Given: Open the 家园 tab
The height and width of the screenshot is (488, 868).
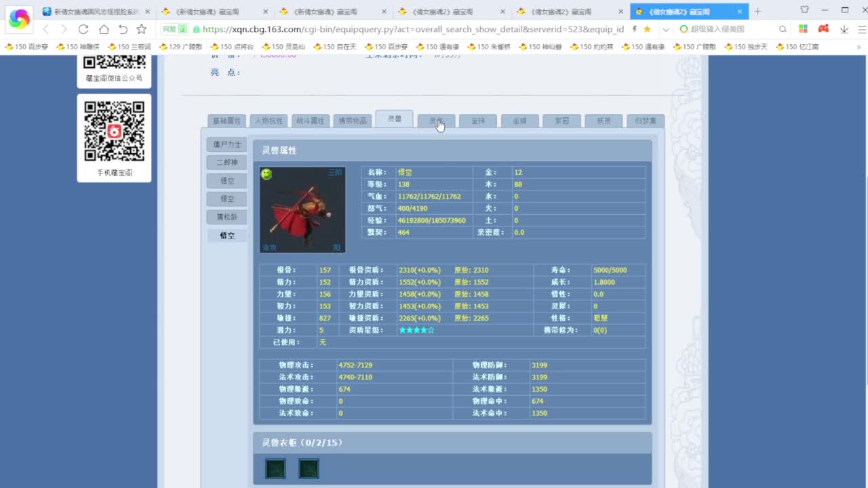Looking at the screenshot, I should click(x=561, y=121).
